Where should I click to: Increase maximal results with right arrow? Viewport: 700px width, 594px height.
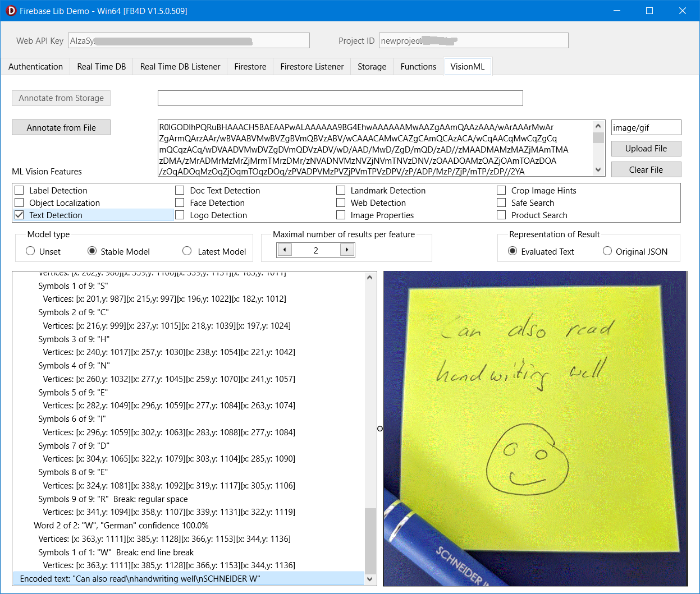point(347,250)
